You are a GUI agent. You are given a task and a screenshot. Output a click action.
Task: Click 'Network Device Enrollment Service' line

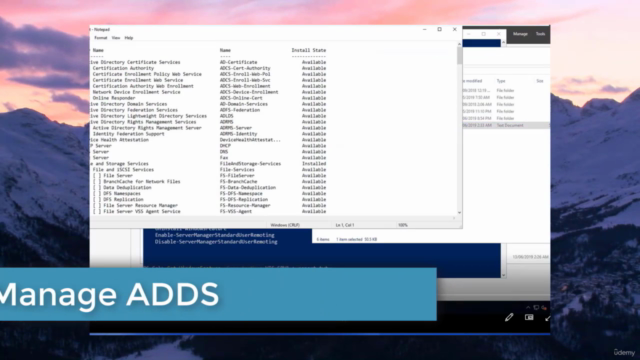136,92
